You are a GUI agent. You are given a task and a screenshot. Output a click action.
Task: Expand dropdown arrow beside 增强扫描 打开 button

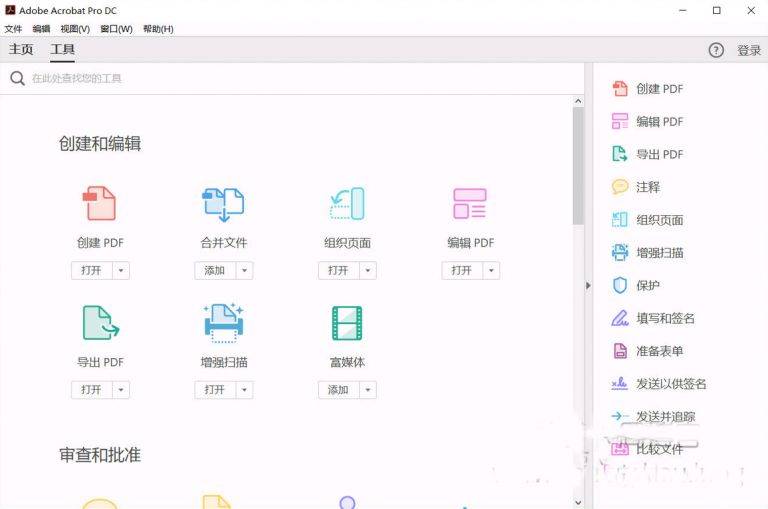[244, 390]
